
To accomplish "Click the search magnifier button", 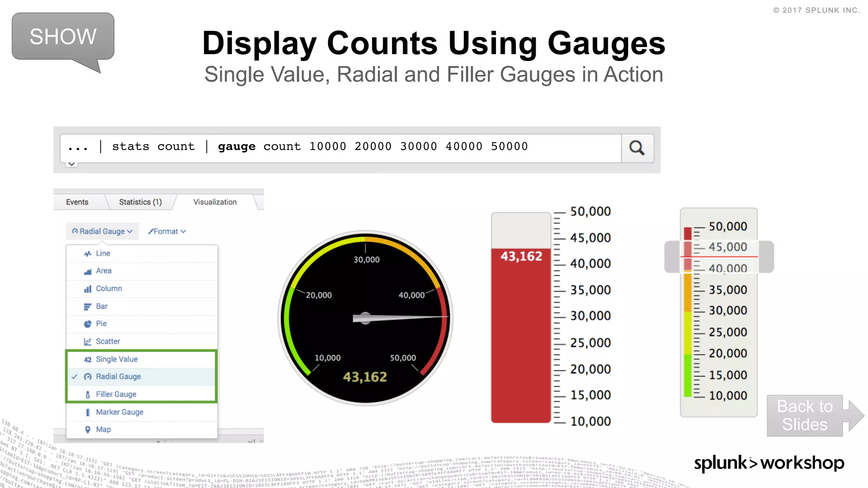I will click(x=637, y=148).
